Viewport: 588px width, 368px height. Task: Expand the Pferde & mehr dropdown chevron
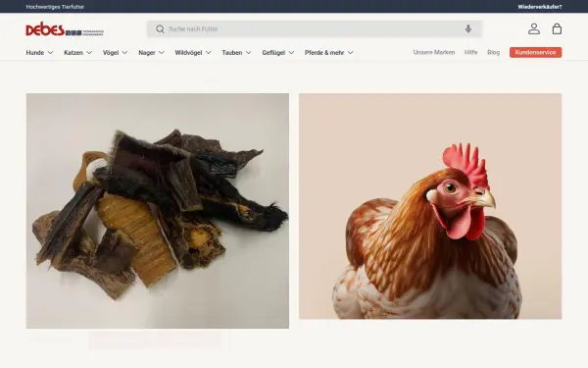click(x=350, y=53)
